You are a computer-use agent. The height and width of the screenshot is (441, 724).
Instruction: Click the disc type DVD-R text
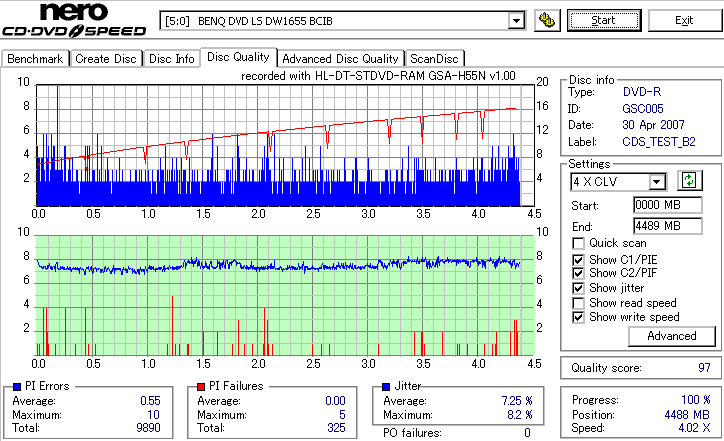point(642,91)
